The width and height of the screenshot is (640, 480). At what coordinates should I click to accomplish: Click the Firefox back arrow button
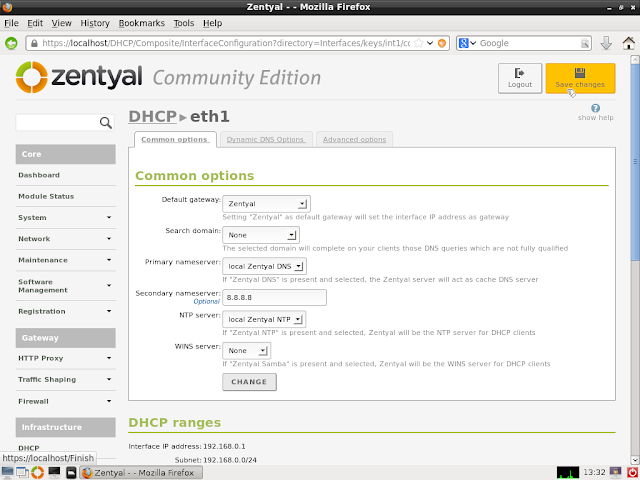(x=11, y=43)
